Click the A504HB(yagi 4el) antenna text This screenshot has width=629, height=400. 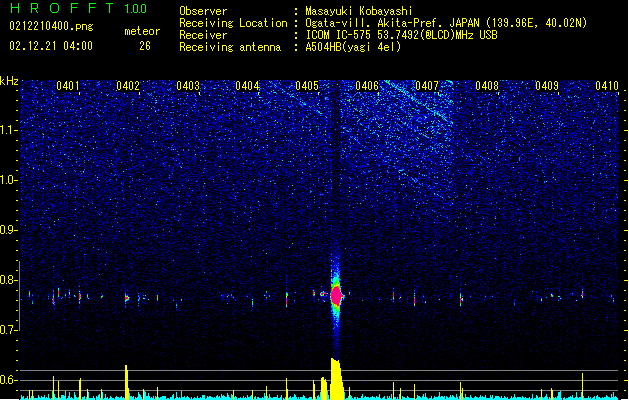tap(353, 47)
